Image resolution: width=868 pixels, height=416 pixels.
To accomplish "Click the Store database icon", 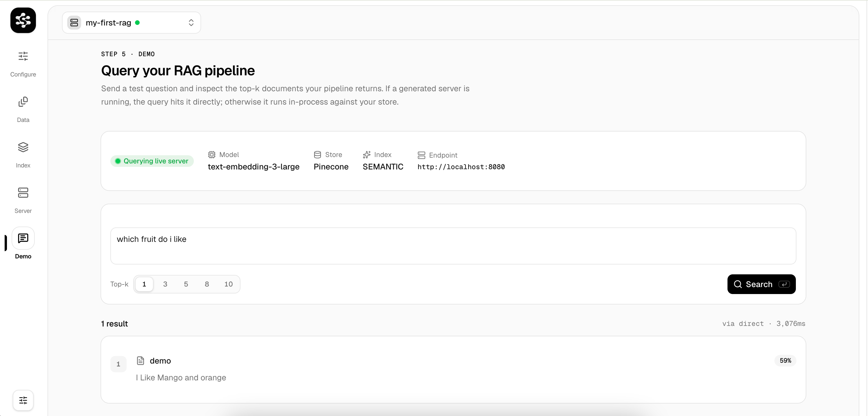I will tap(318, 155).
